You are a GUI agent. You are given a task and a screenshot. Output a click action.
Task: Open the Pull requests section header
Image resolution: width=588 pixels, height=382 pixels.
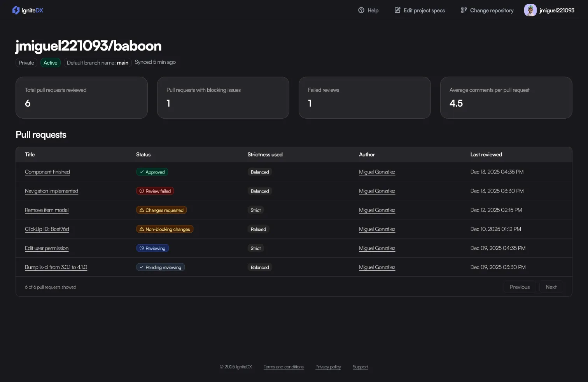[40, 134]
